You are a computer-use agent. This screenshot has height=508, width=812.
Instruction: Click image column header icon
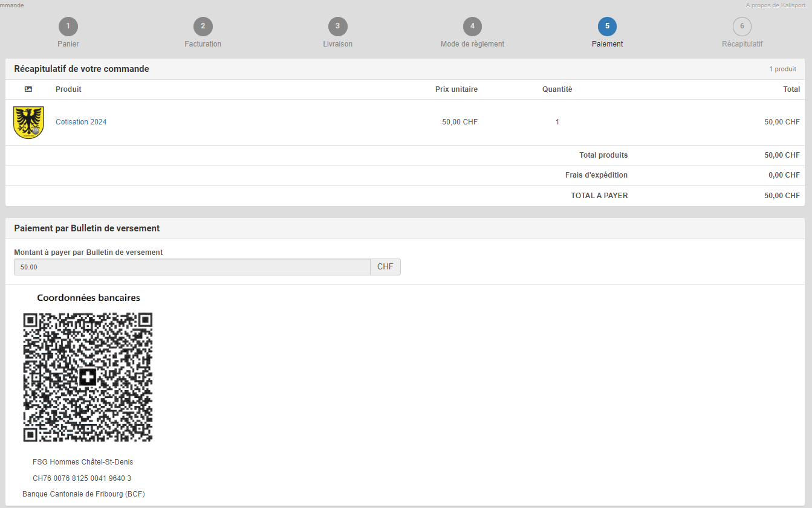click(x=28, y=89)
